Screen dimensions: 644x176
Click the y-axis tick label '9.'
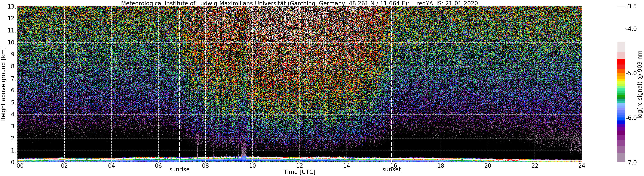13,54
